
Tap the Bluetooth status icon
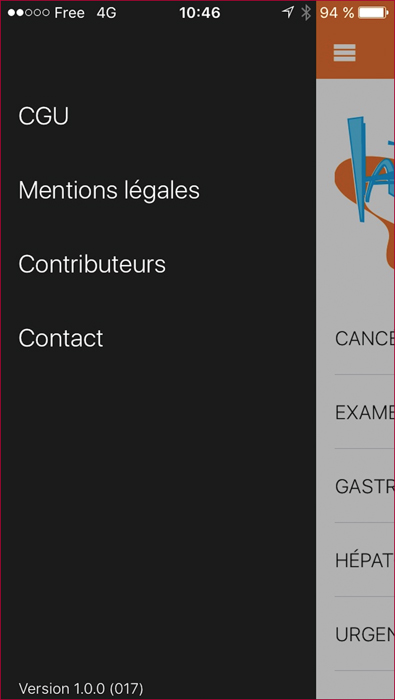(x=306, y=13)
